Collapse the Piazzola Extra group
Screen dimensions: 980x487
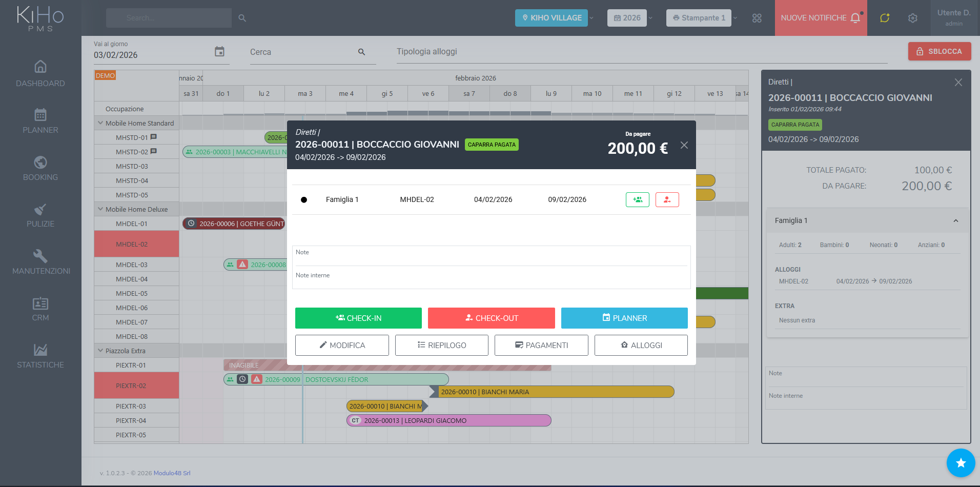click(100, 351)
